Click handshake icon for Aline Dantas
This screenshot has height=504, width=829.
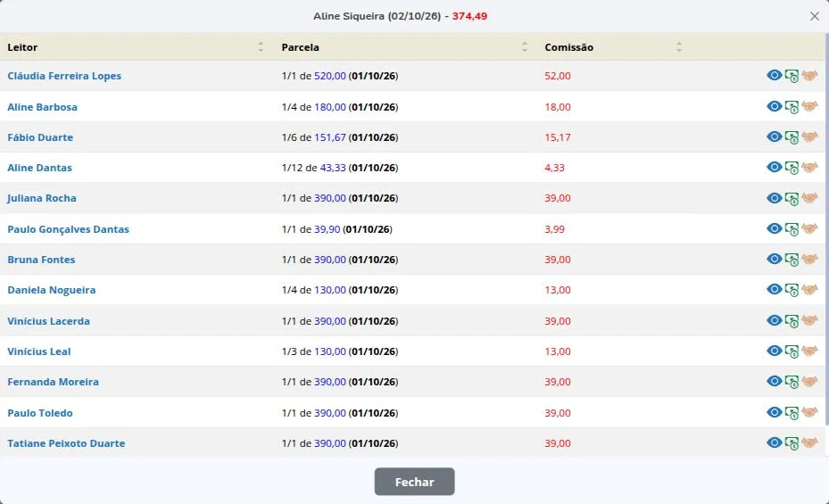pos(809,168)
